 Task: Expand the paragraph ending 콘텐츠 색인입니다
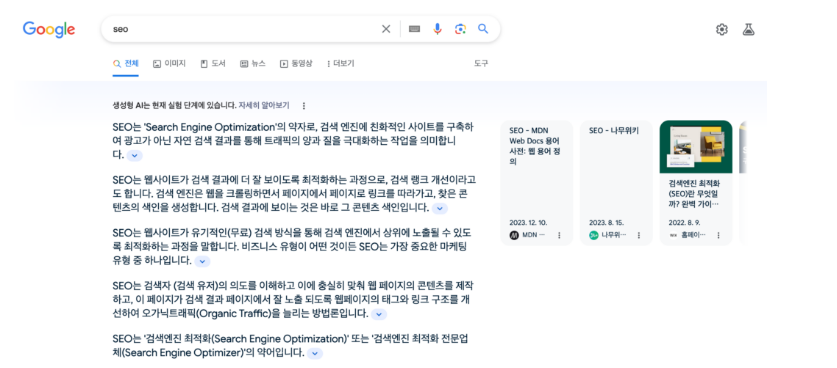click(x=439, y=208)
